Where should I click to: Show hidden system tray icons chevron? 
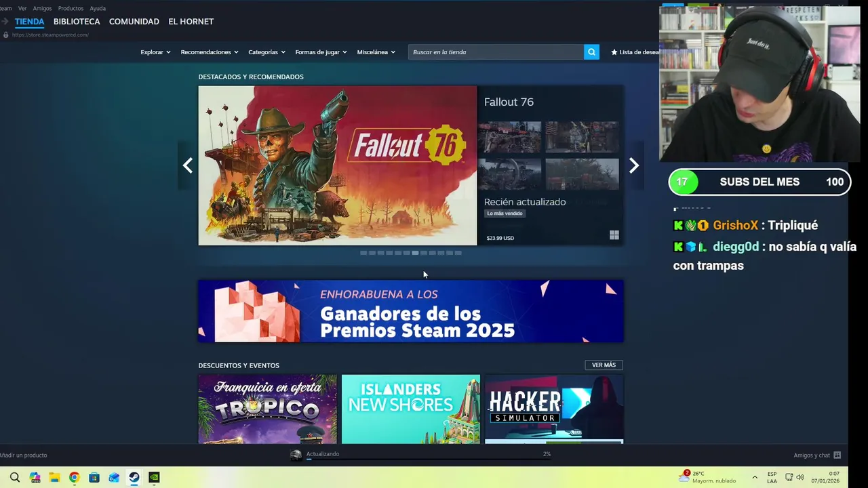[755, 477]
